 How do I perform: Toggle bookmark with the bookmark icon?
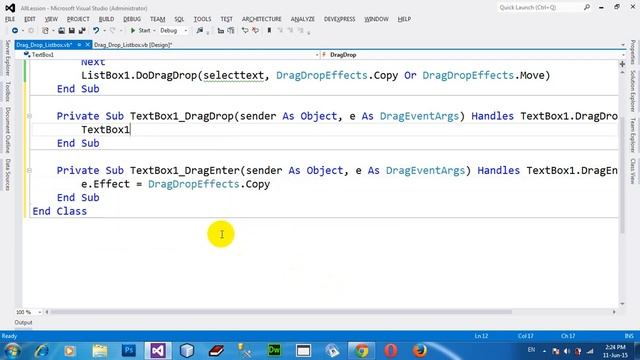(x=269, y=31)
